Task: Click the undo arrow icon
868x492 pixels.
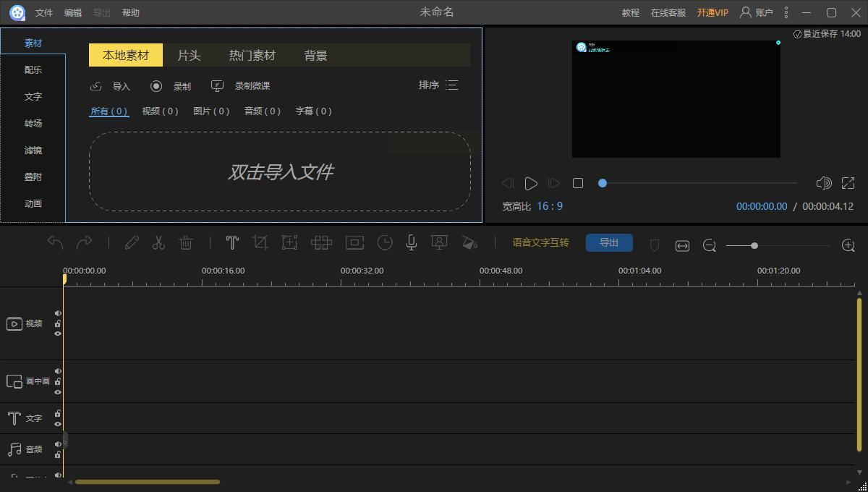Action: [56, 242]
